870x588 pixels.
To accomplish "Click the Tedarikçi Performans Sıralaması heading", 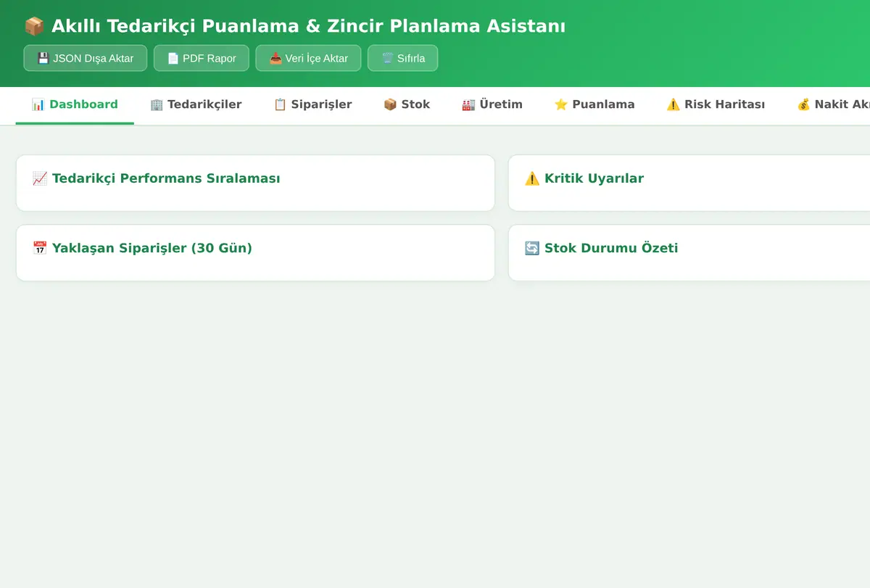I will click(x=166, y=178).
